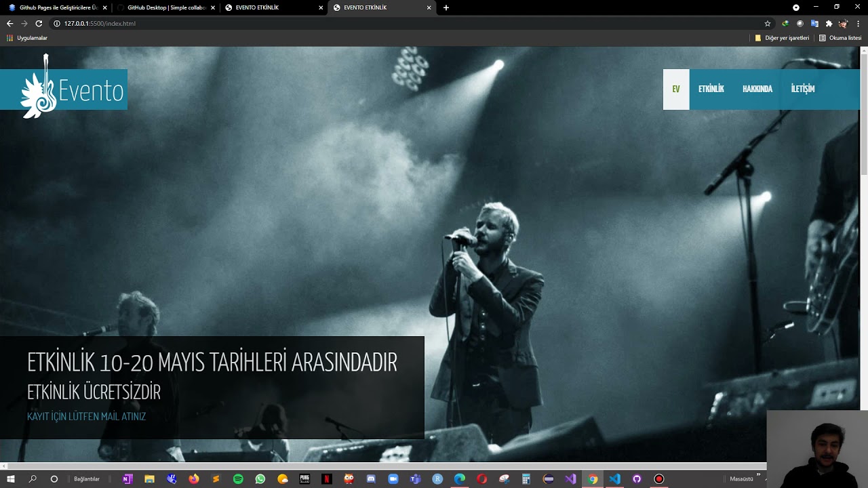Open the Chrome three-dot menu
Screen dimensions: 868x488
click(x=858, y=23)
